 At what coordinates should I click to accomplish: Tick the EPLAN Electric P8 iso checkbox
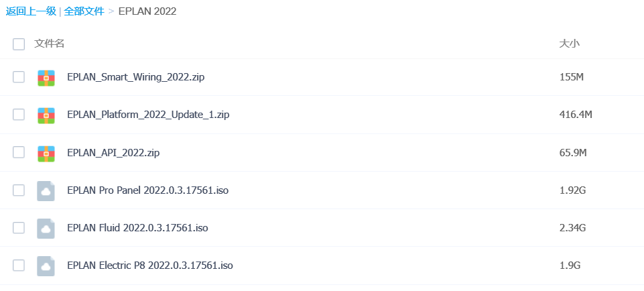click(x=19, y=266)
